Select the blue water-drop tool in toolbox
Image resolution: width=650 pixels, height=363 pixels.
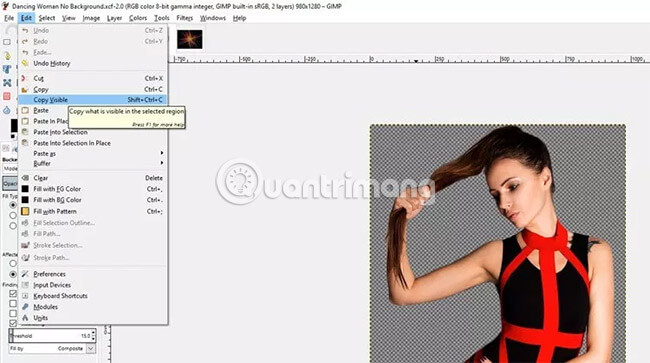point(7,110)
